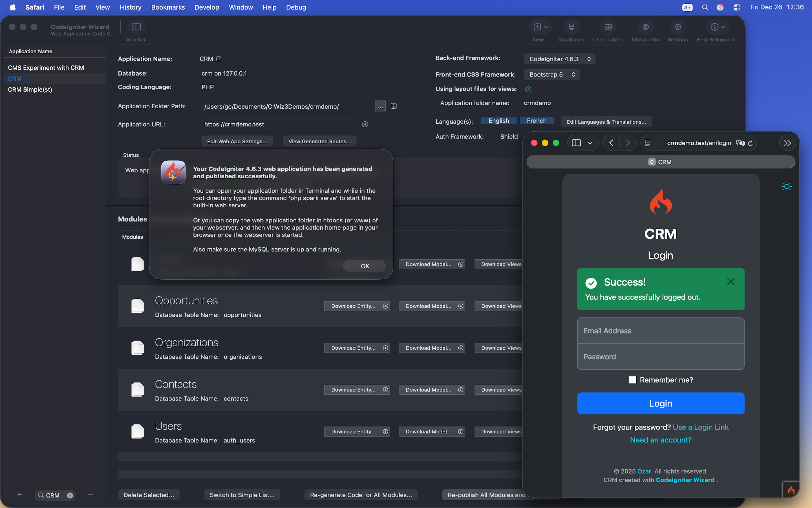Confirm the dialog with OK

364,266
